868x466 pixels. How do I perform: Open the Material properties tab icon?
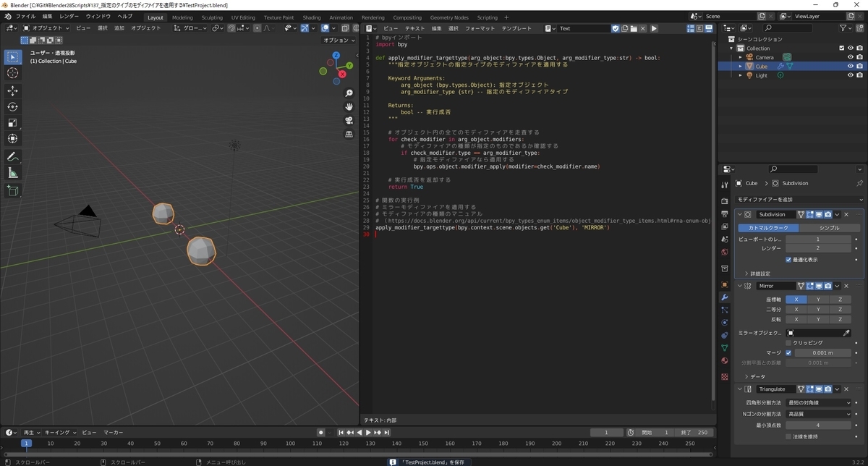coord(724,360)
